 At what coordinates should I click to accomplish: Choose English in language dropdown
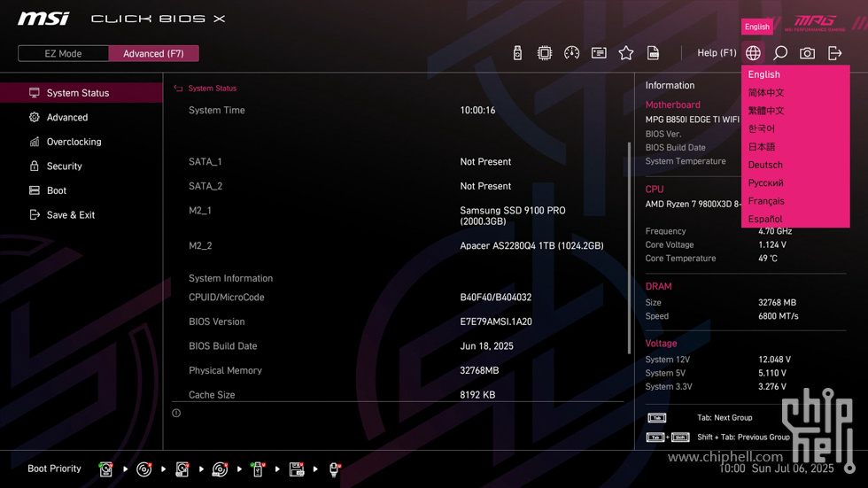(795, 74)
